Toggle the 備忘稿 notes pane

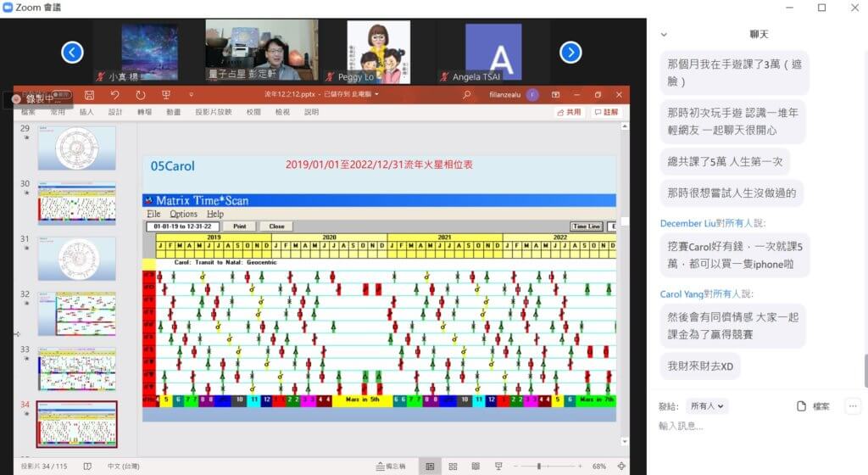pos(391,467)
